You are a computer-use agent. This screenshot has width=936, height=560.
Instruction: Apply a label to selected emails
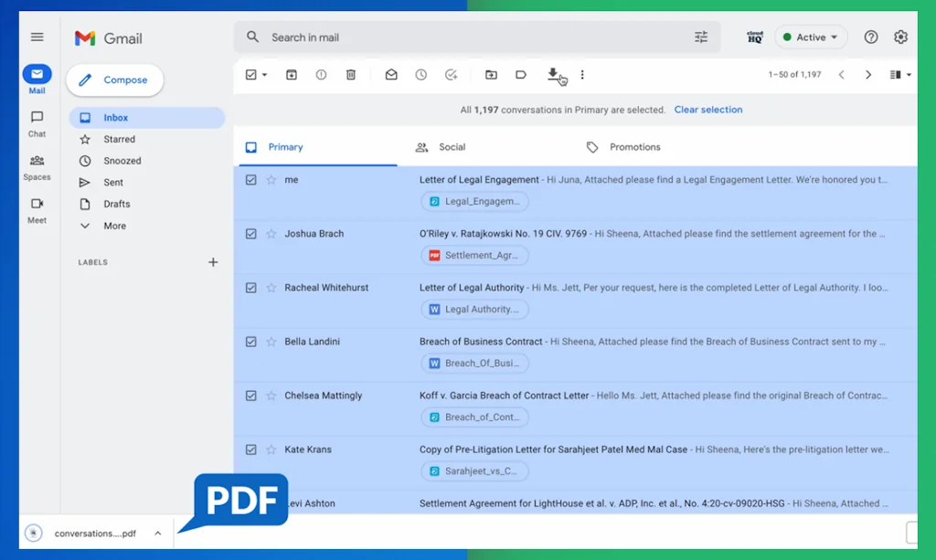point(521,75)
